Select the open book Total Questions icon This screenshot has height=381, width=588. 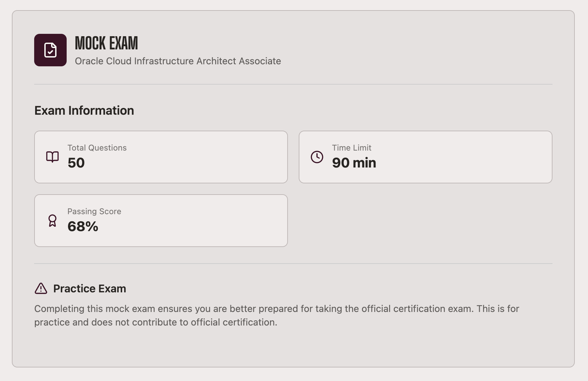(x=52, y=157)
